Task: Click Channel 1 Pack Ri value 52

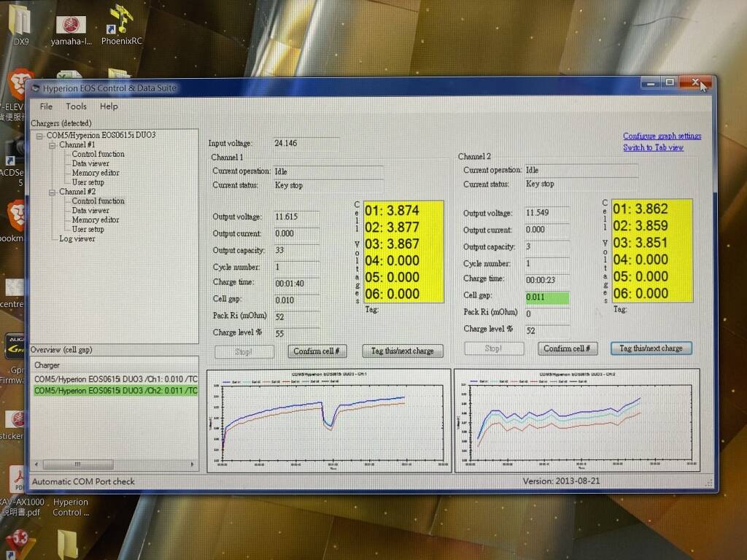Action: pos(296,316)
